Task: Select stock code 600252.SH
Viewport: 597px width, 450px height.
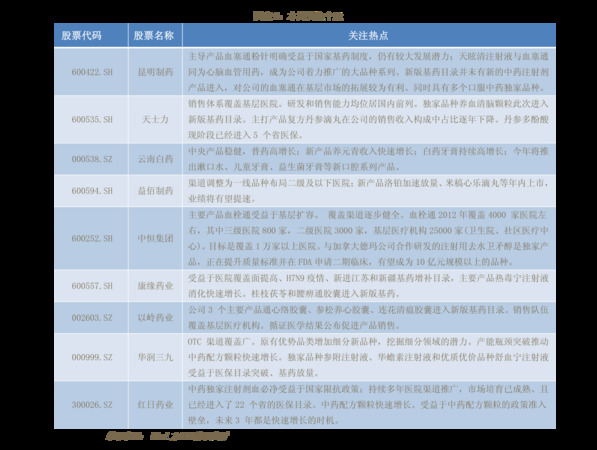Action: coord(92,238)
